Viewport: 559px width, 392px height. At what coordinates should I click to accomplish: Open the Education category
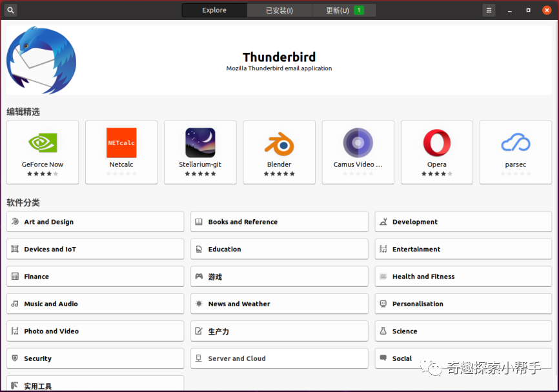coord(279,250)
